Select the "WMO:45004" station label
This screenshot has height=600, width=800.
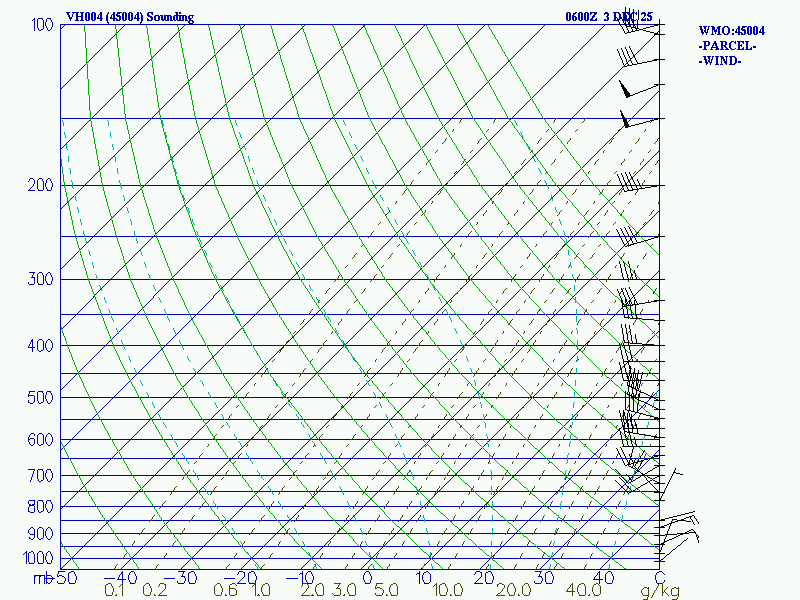coord(732,31)
